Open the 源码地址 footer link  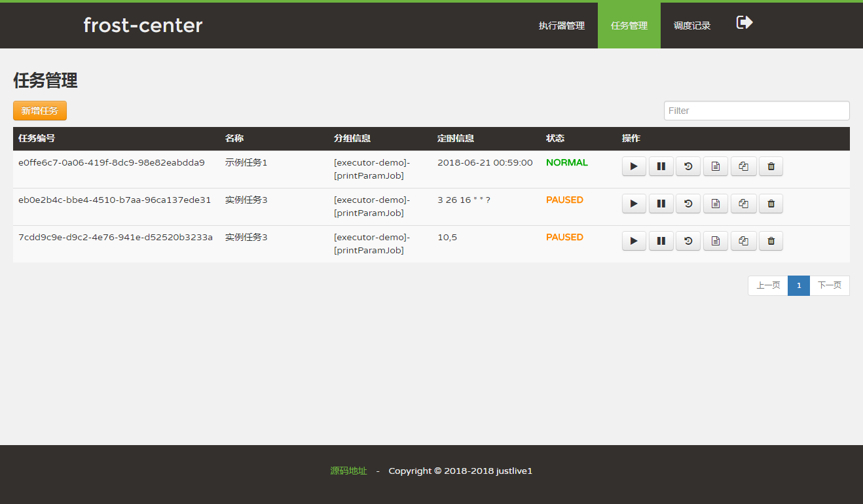click(348, 471)
